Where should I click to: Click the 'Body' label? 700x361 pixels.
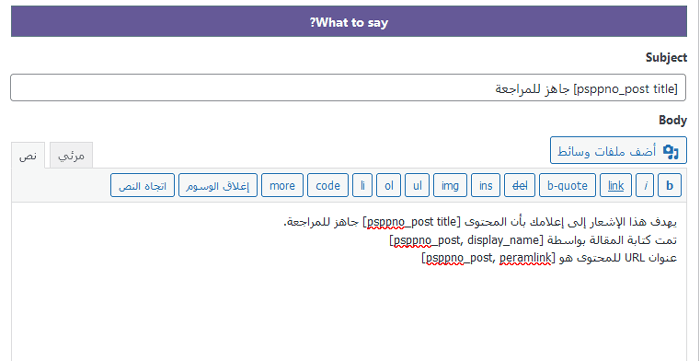pos(672,120)
